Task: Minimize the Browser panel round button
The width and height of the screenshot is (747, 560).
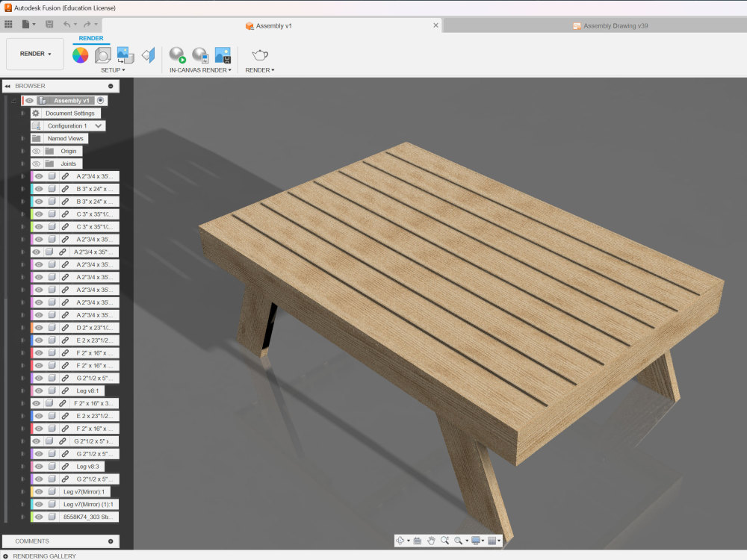Action: (111, 86)
